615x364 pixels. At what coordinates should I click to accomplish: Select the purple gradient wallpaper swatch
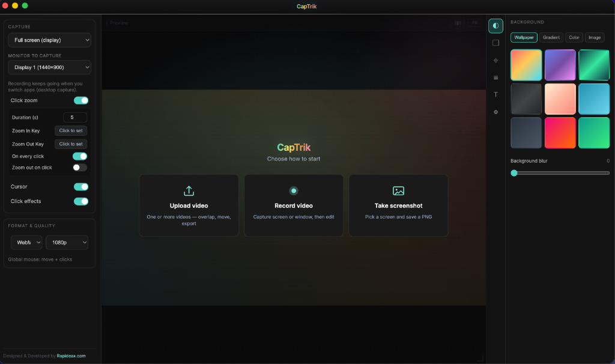(x=560, y=65)
